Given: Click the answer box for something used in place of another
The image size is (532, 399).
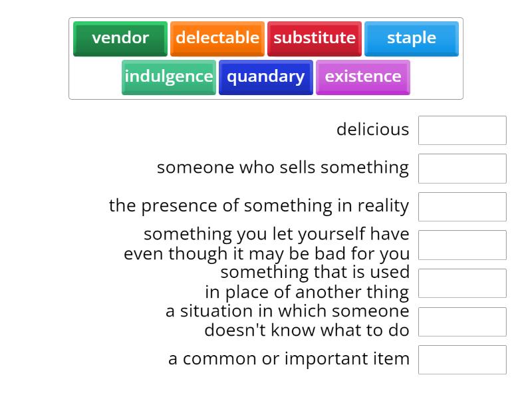Looking at the screenshot, I should click(462, 283).
